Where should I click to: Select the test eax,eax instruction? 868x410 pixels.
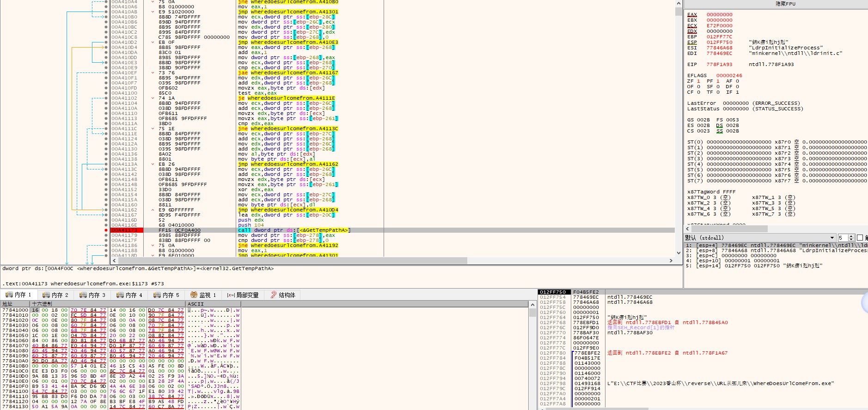tap(257, 93)
